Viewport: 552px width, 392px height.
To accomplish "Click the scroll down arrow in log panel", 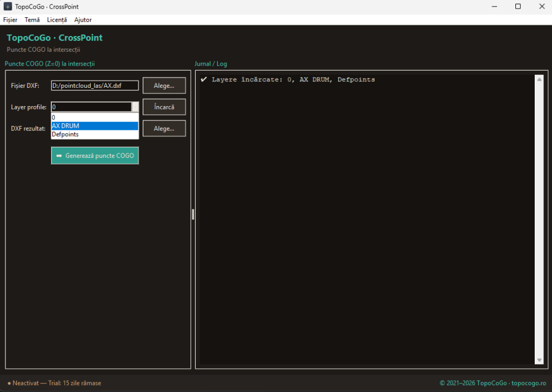I will 539,360.
